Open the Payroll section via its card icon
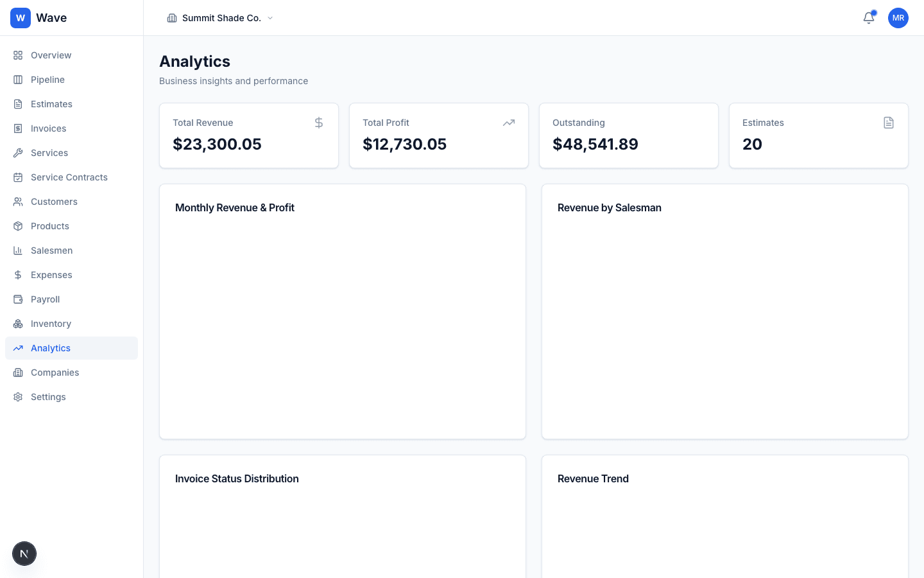This screenshot has width=924, height=578. 19,299
